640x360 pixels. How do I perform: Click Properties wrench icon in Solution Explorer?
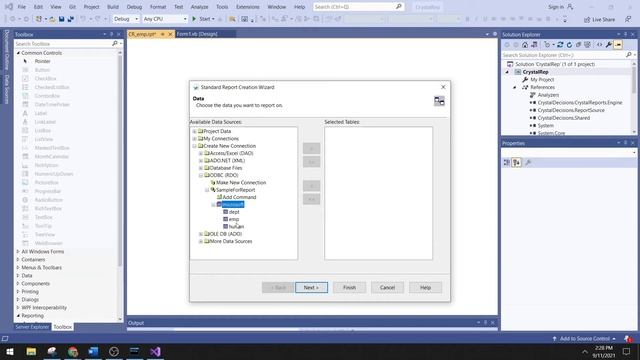pos(608,45)
